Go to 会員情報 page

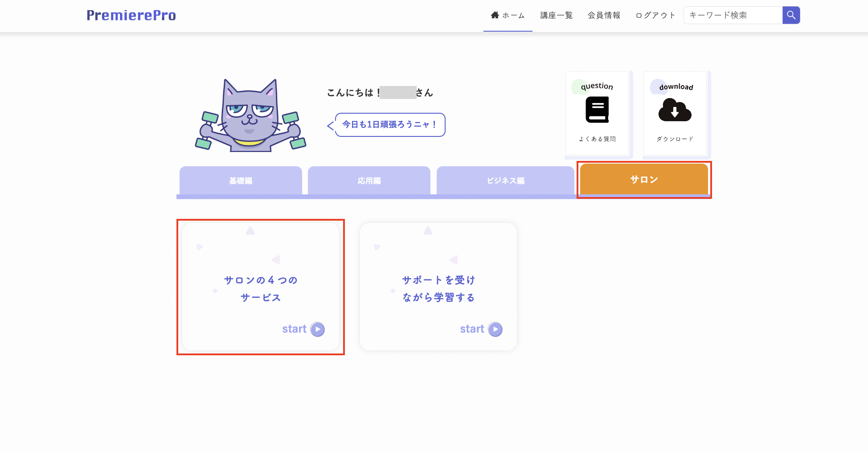click(604, 15)
